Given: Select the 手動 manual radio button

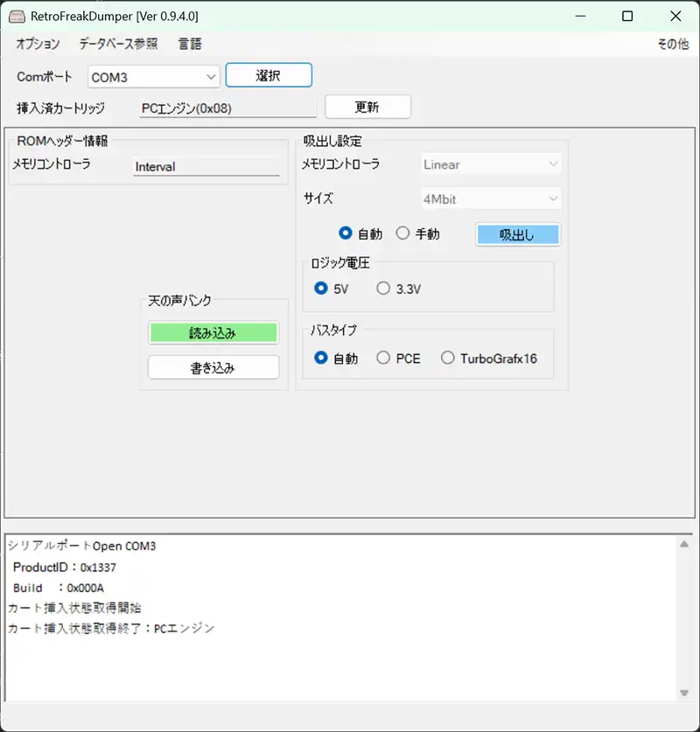Looking at the screenshot, I should 403,234.
